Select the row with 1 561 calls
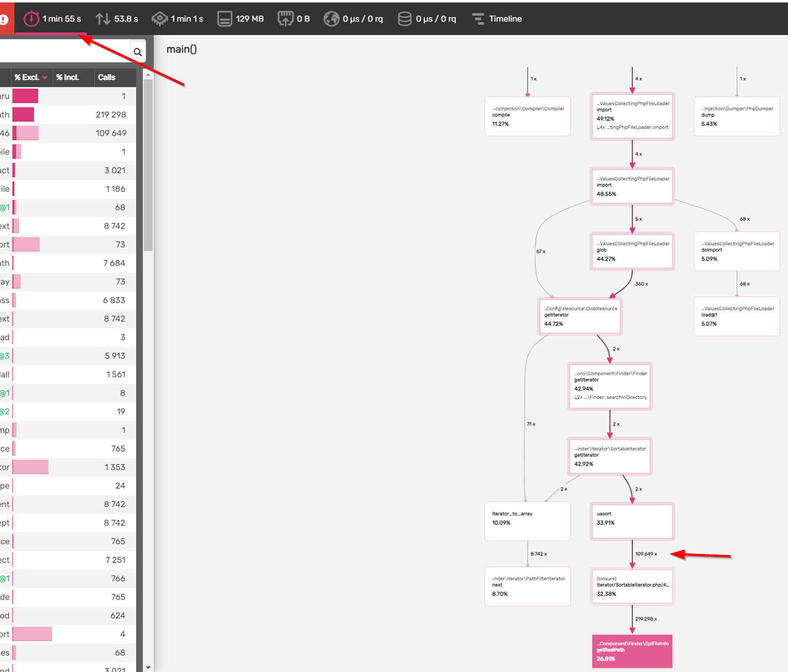Viewport: 788px width, 672px height. [x=68, y=374]
